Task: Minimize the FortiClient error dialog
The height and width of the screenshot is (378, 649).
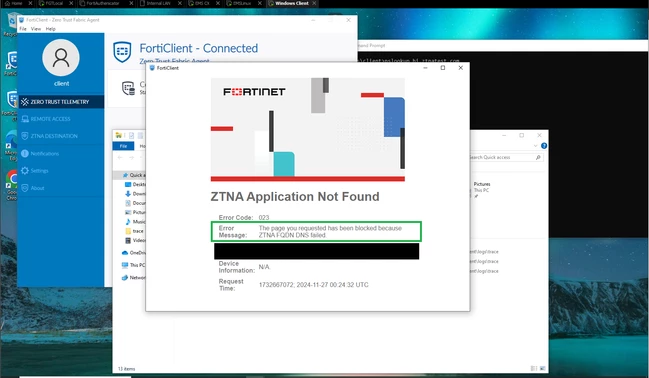Action: tap(425, 68)
